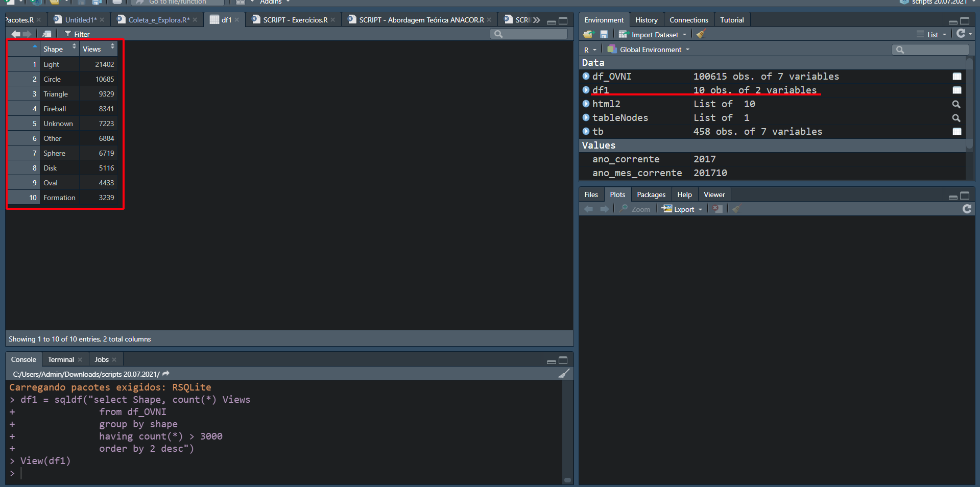Image resolution: width=980 pixels, height=487 pixels.
Task: Go back in the data viewer
Action: (x=16, y=34)
